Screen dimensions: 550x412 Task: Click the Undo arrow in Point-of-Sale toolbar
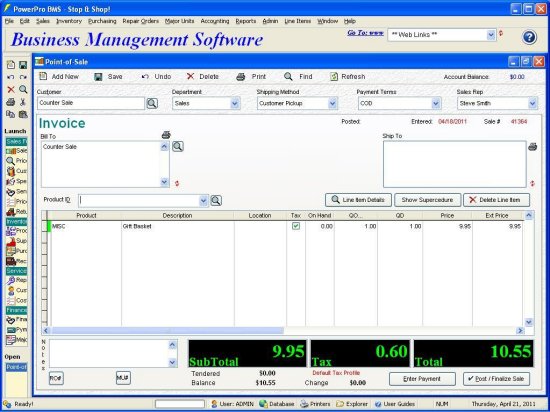145,76
